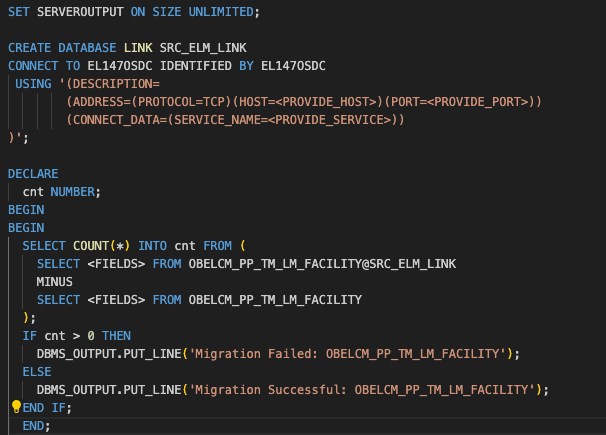Click the first BEGIN keyword

(x=26, y=209)
